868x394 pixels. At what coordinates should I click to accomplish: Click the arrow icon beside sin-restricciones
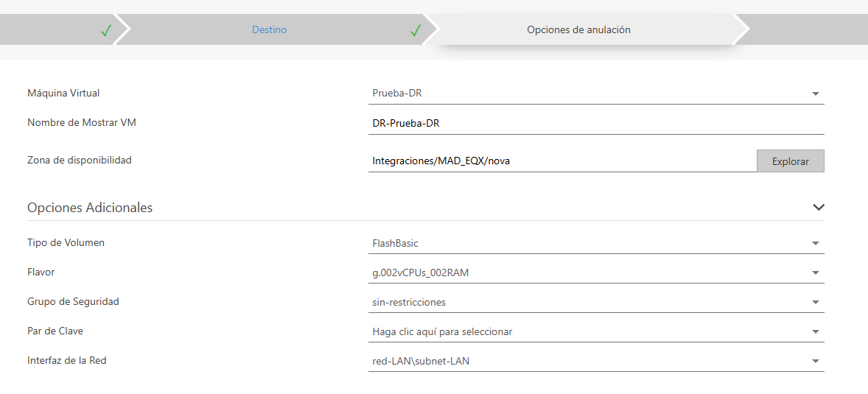(816, 303)
